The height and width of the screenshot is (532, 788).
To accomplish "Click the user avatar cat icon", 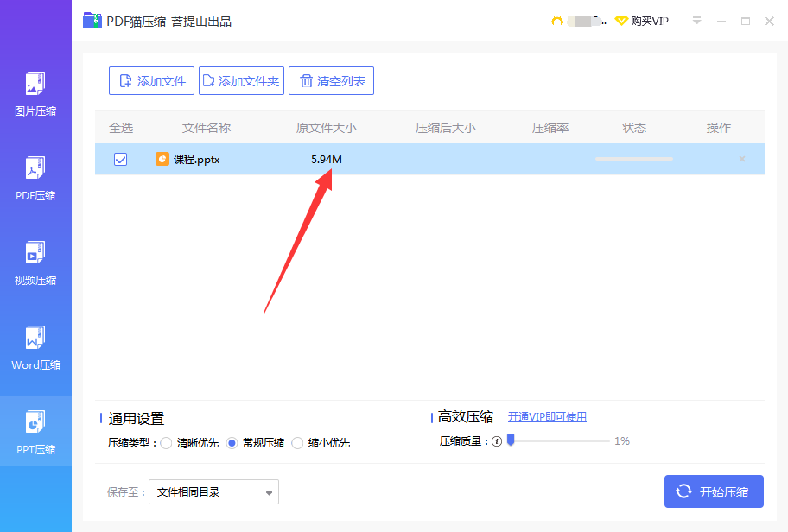I will click(556, 21).
